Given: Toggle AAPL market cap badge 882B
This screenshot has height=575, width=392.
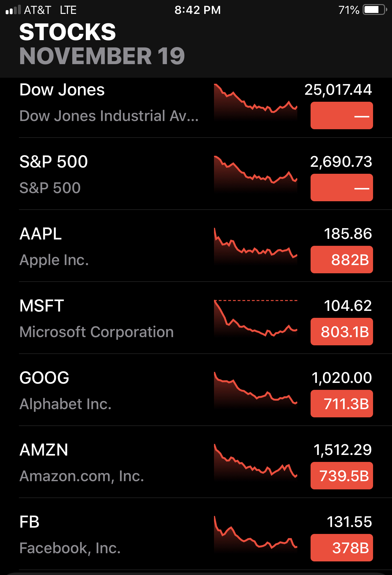Looking at the screenshot, I should [x=342, y=260].
